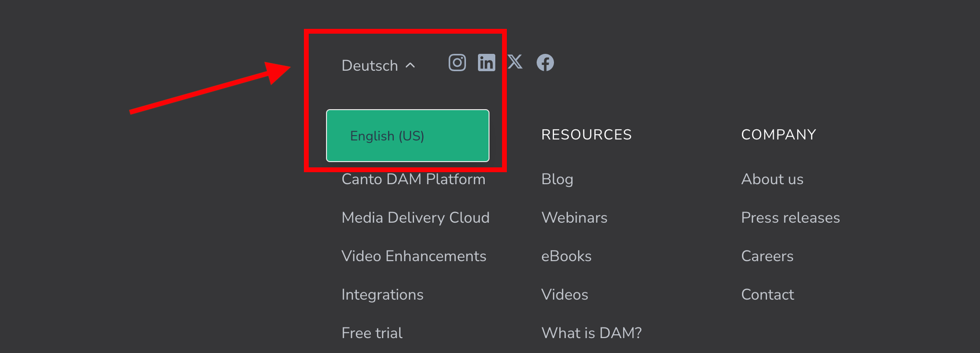Open the Careers link
The image size is (980, 353).
point(767,256)
